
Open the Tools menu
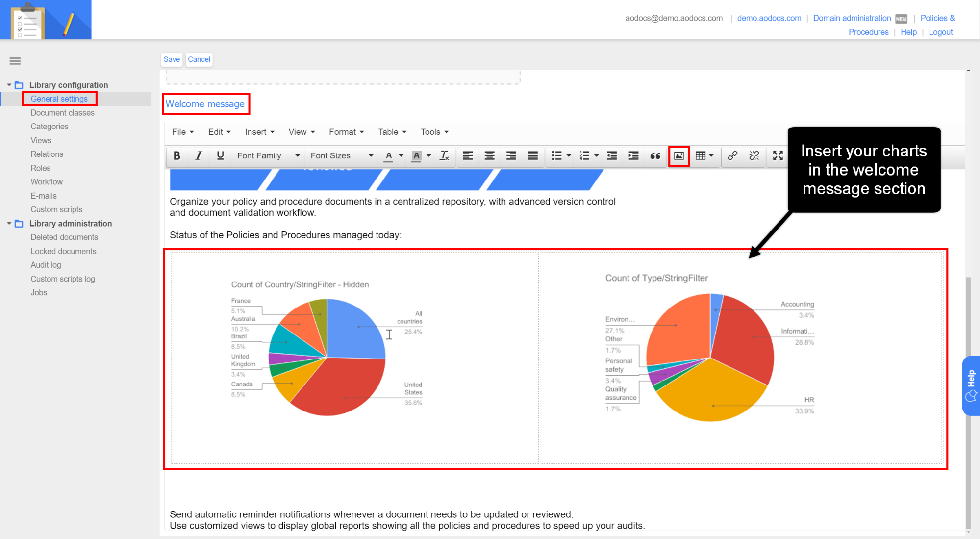pyautogui.click(x=434, y=132)
